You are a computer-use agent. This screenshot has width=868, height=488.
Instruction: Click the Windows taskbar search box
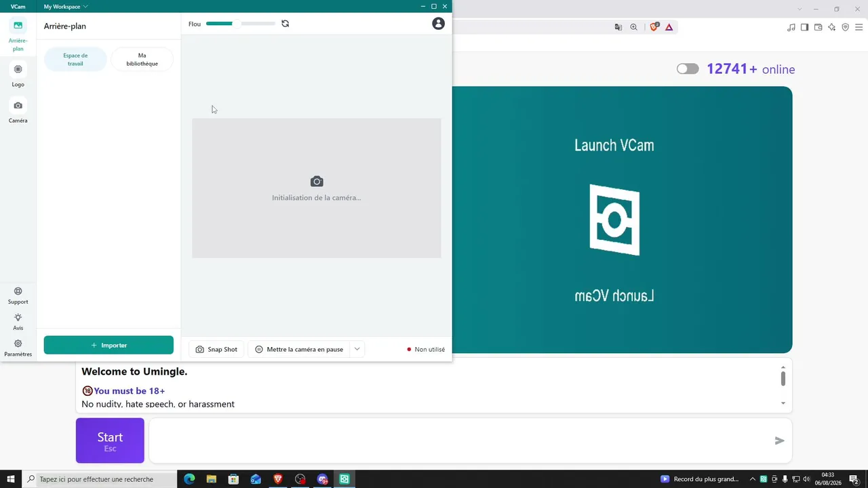[x=100, y=479]
